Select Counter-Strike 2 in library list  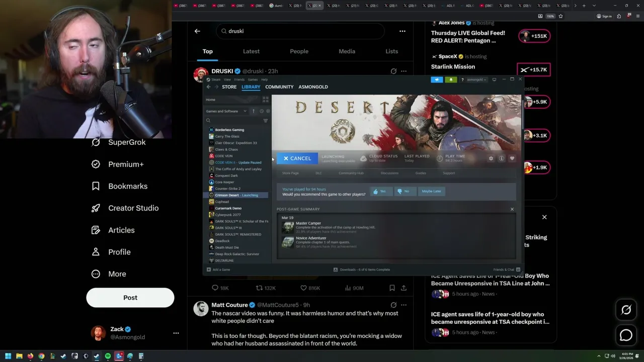click(x=227, y=189)
